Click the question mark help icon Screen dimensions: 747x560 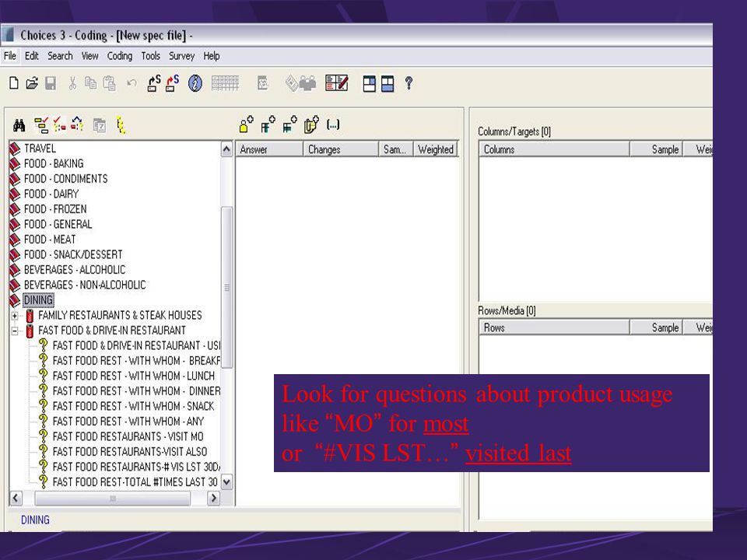[409, 83]
